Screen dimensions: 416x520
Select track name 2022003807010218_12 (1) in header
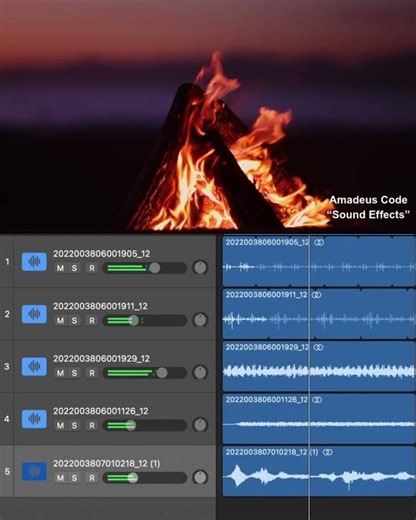pos(107,464)
